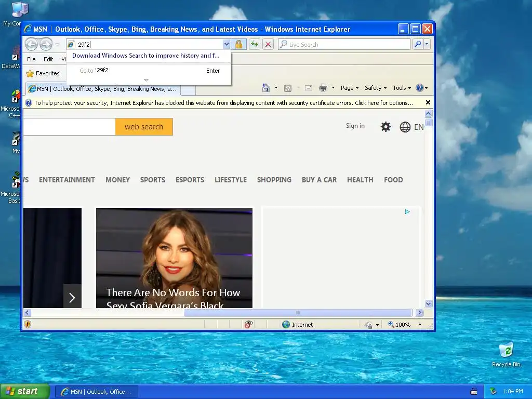The height and width of the screenshot is (399, 532).
Task: Open the Page menu
Action: coord(350,88)
